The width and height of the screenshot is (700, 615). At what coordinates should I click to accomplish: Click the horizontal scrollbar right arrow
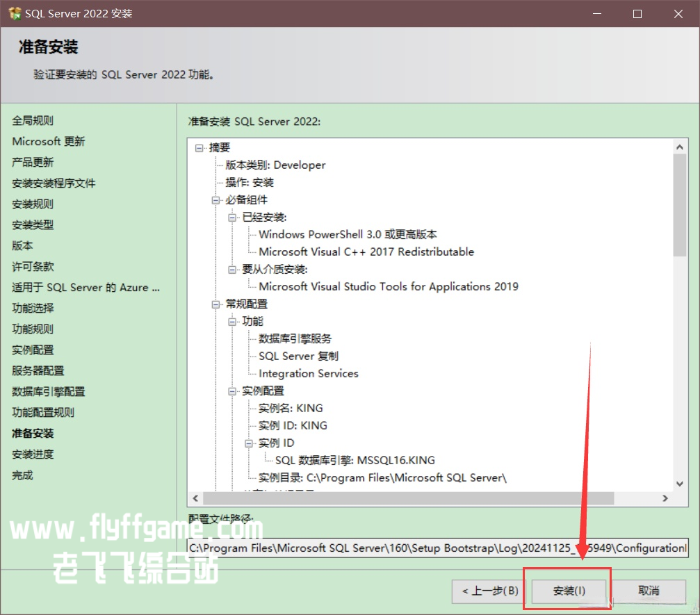(x=665, y=498)
